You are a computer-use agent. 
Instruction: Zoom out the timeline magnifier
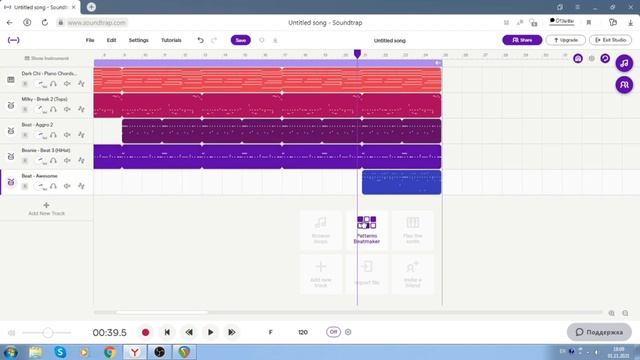(x=625, y=313)
